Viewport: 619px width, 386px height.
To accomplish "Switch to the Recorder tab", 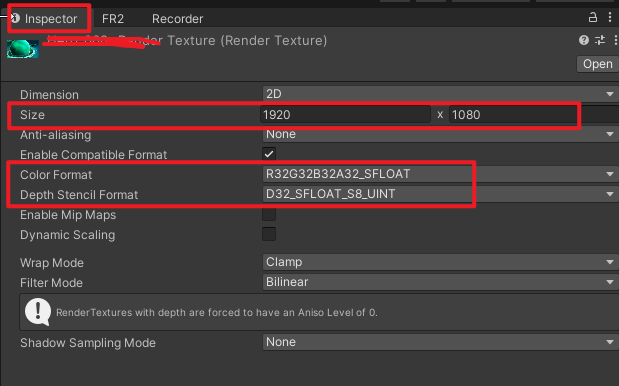I will [177, 19].
